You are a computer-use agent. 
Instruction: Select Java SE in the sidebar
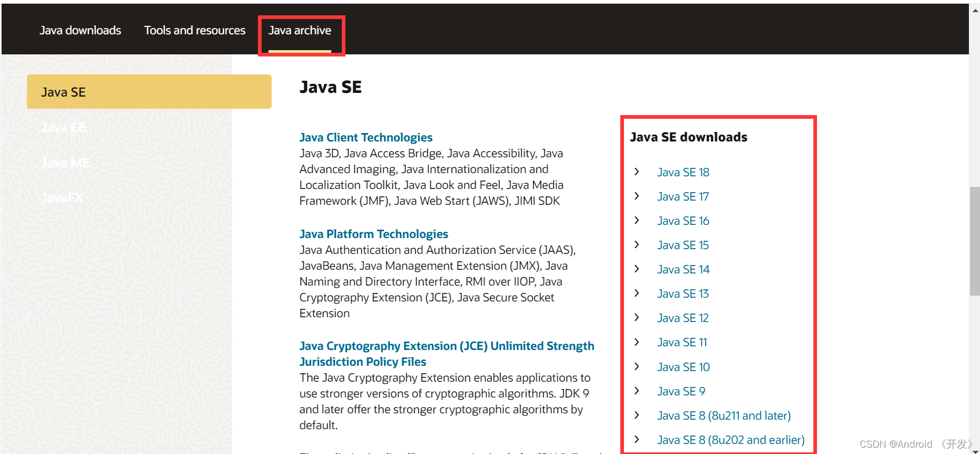pos(149,92)
